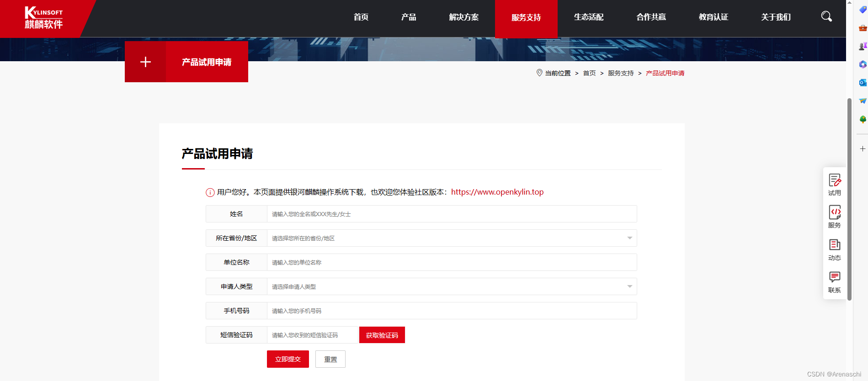Open the 教育认证 navigation menu
This screenshot has width=868, height=381.
tap(714, 17)
